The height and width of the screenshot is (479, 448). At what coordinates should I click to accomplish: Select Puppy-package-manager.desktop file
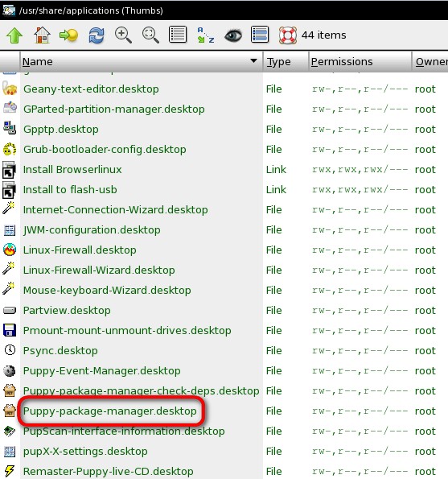[110, 411]
